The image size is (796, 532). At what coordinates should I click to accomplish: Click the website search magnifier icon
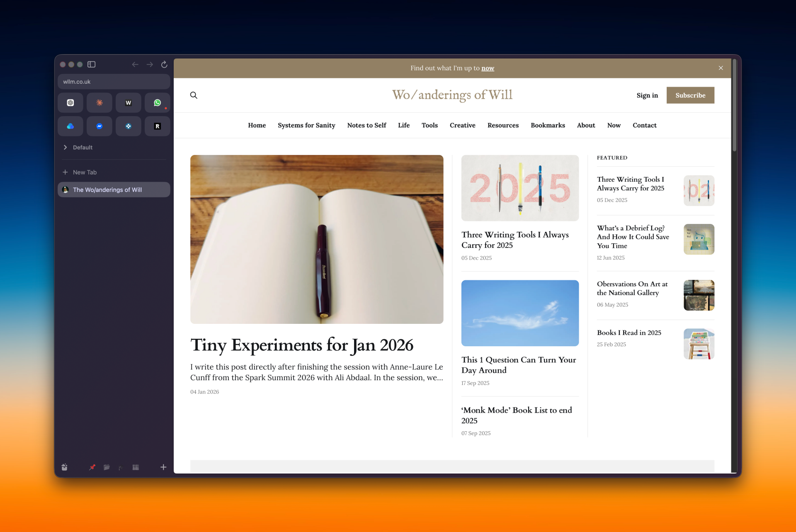[194, 95]
